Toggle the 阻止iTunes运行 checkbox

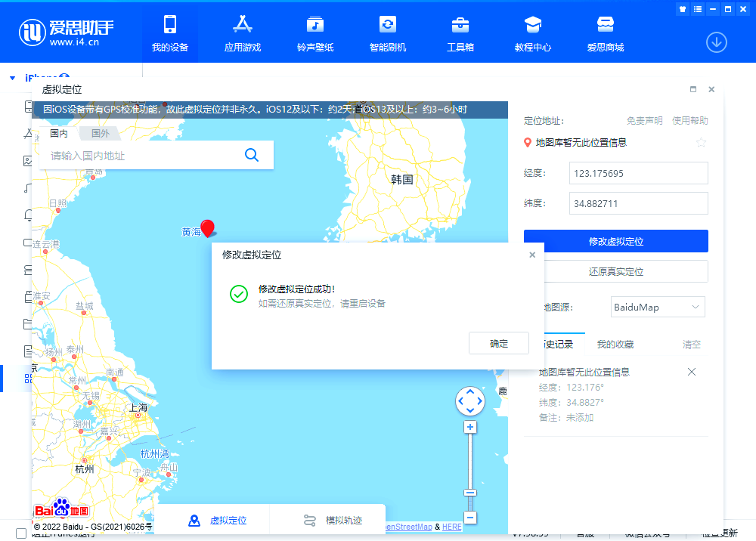point(21,533)
